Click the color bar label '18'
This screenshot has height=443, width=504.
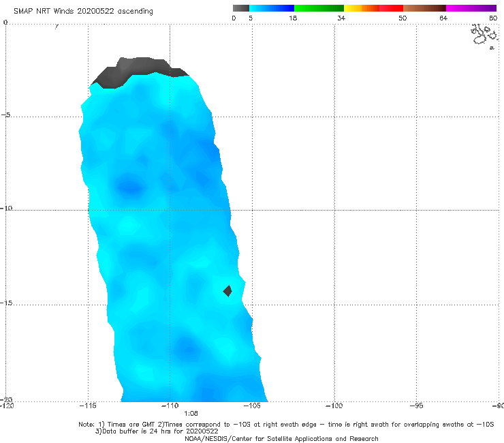[293, 18]
